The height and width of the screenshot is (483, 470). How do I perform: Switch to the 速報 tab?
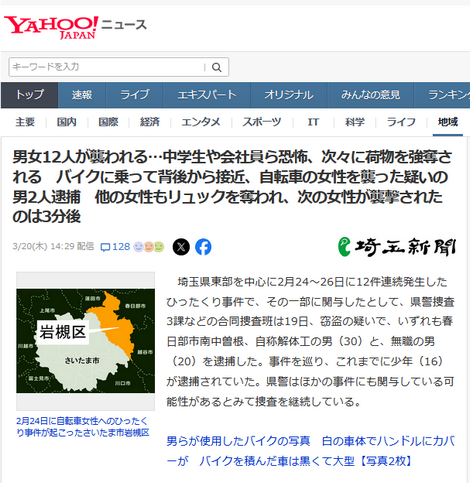click(82, 95)
